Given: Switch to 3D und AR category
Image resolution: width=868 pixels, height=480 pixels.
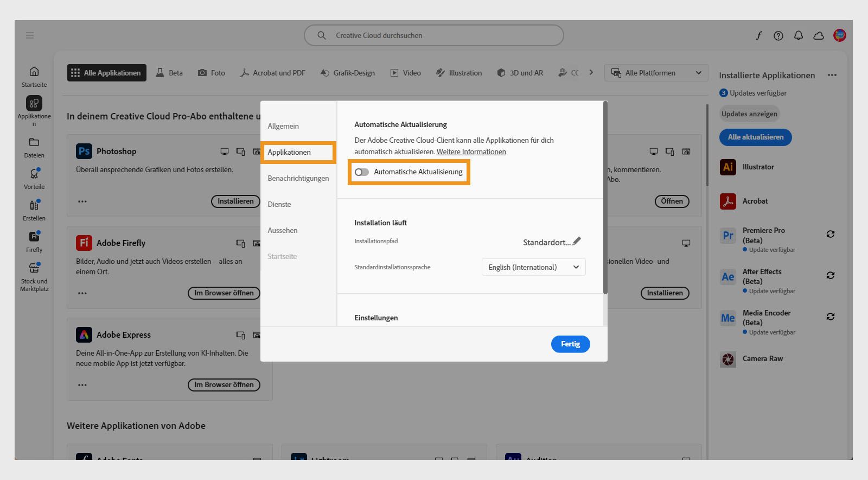Looking at the screenshot, I should pyautogui.click(x=520, y=73).
